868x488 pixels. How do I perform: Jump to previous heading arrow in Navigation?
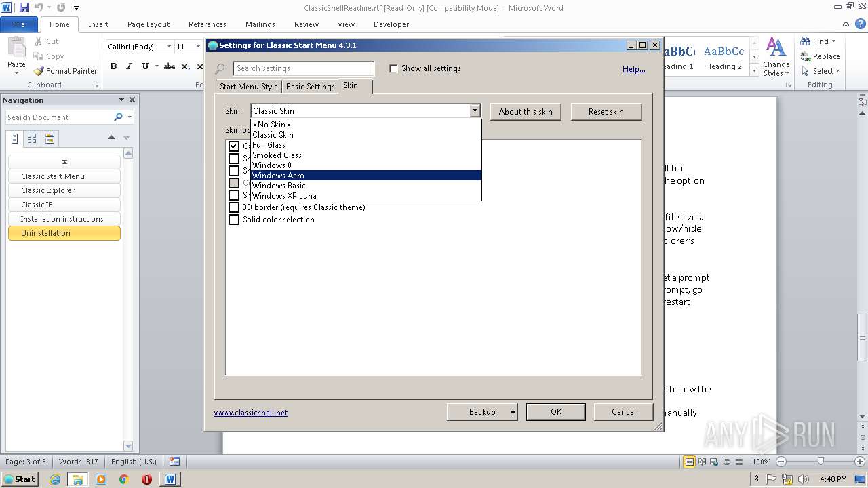tap(111, 138)
